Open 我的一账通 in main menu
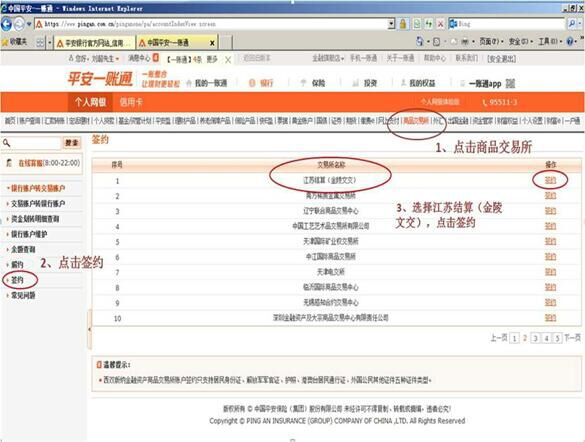Screen dimensions: 585x442 (211, 83)
